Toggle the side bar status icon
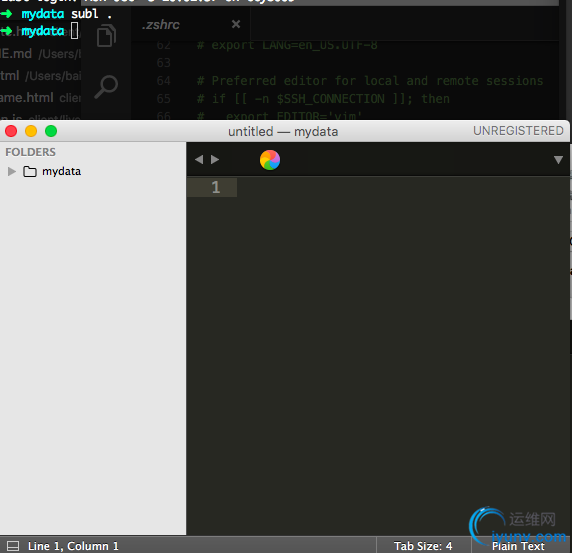572x553 pixels. pos(13,546)
